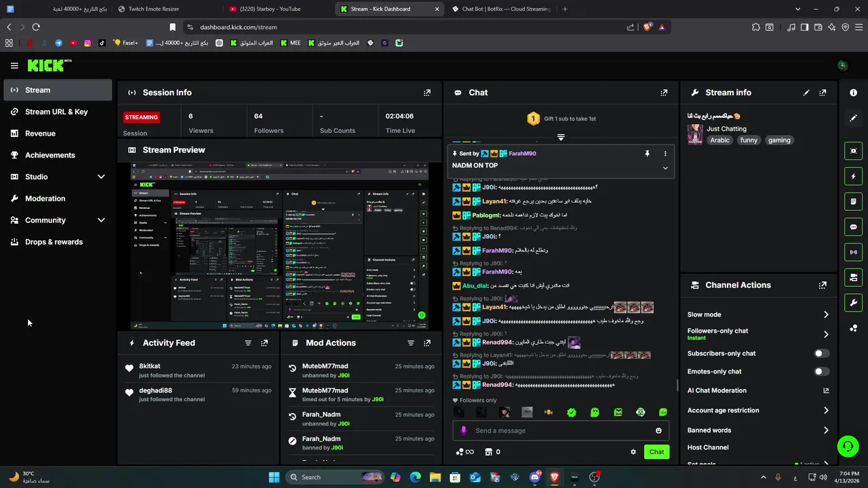This screenshot has width=868, height=488.
Task: Click the chat scrollbar
Action: (x=677, y=385)
